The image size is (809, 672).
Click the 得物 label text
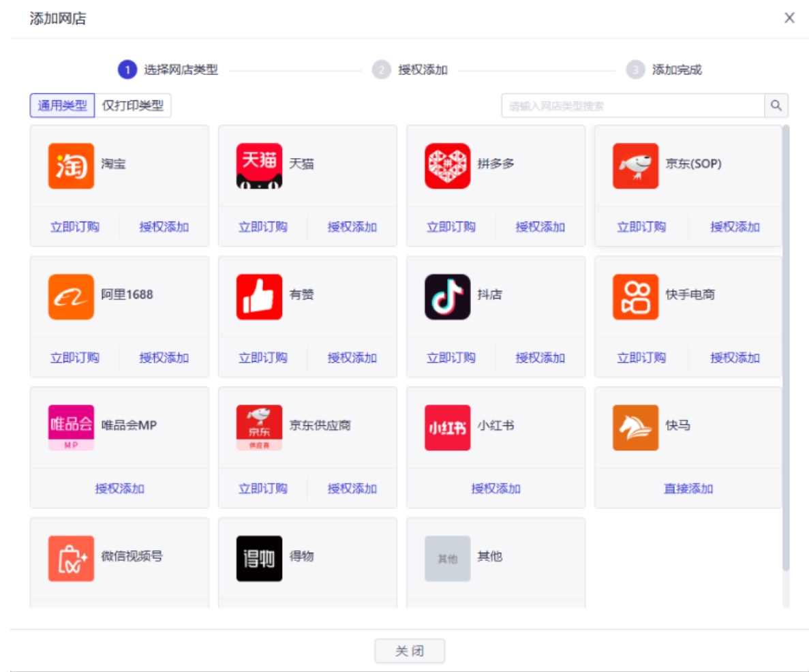(x=302, y=556)
